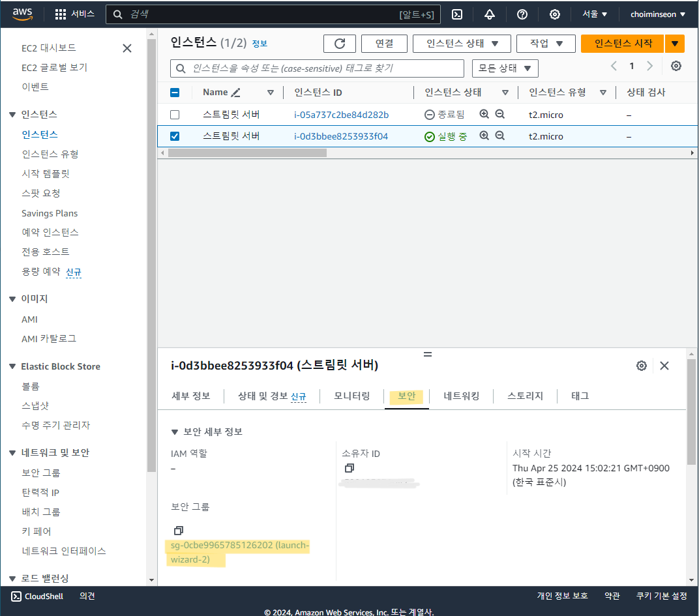This screenshot has width=699, height=616.
Task: Open the help question mark icon
Action: pyautogui.click(x=522, y=14)
